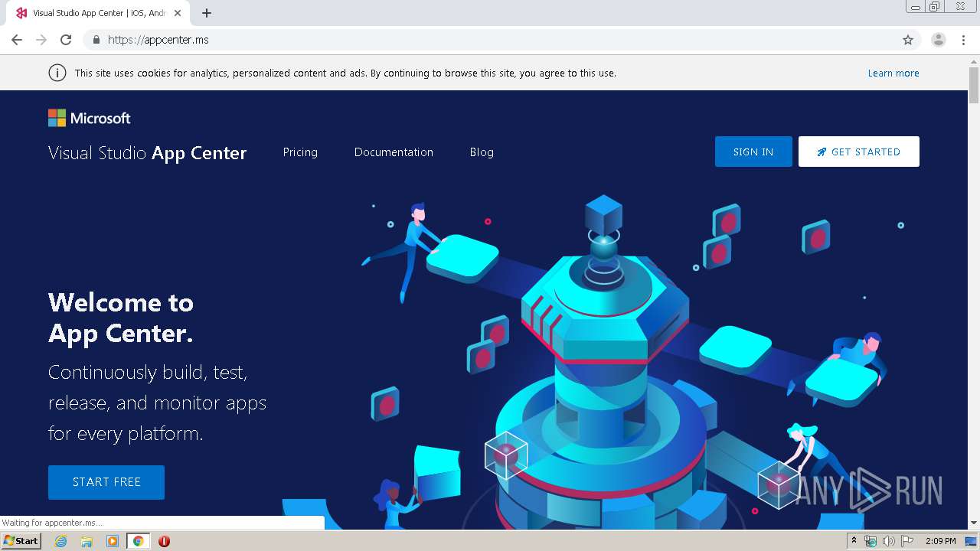Viewport: 980px width, 551px height.
Task: Click the browser forward arrow
Action: [41, 40]
